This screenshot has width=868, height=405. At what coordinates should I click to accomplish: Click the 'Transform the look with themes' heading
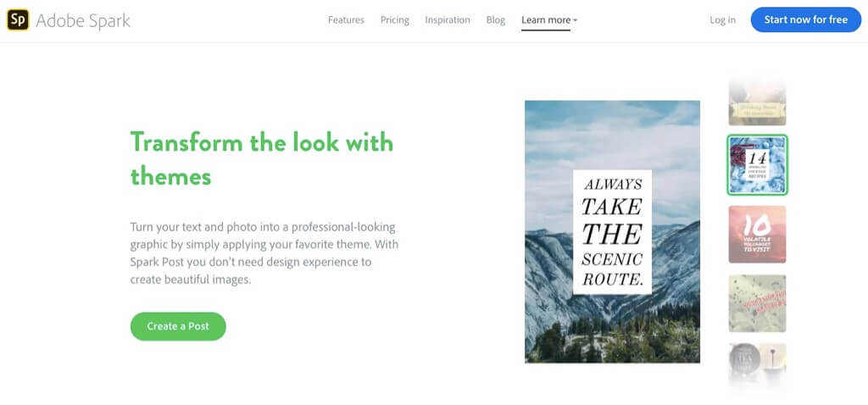pos(262,158)
